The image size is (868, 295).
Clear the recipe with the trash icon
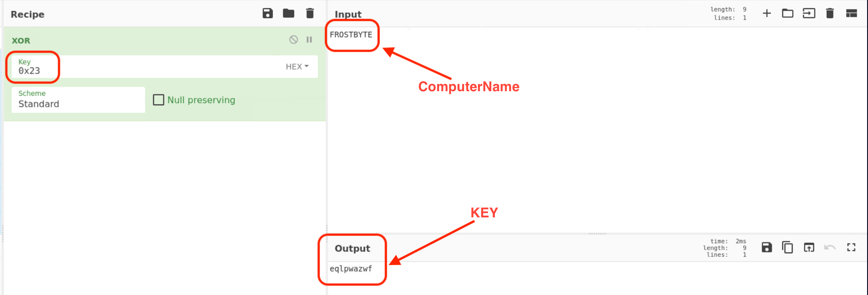click(x=310, y=13)
